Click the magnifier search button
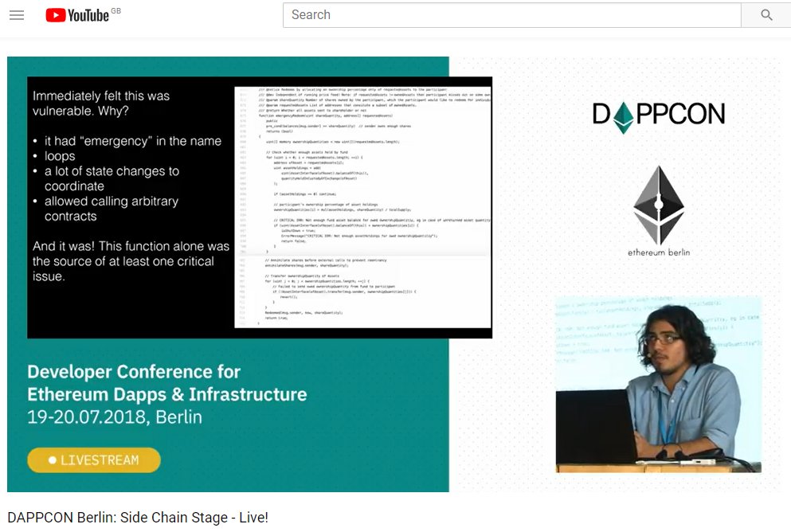 [x=766, y=15]
